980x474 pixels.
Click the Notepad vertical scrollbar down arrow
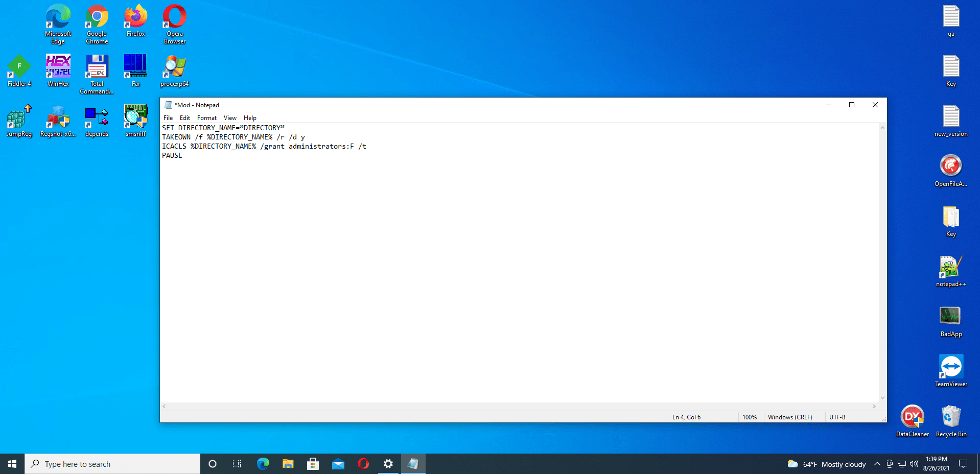[x=882, y=398]
